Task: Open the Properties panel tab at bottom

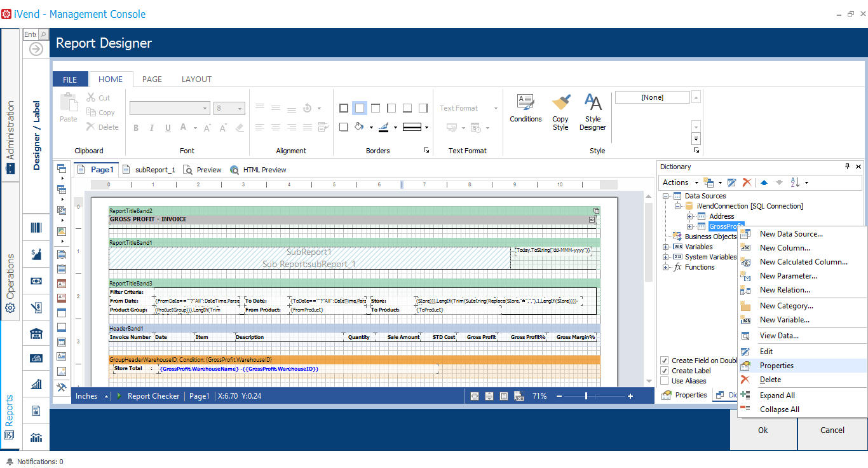Action: pos(684,395)
